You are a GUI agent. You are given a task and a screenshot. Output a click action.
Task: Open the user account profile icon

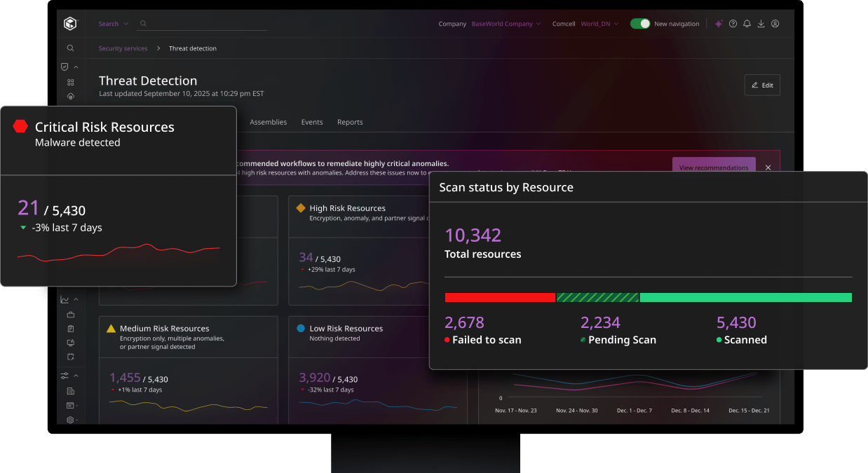775,24
